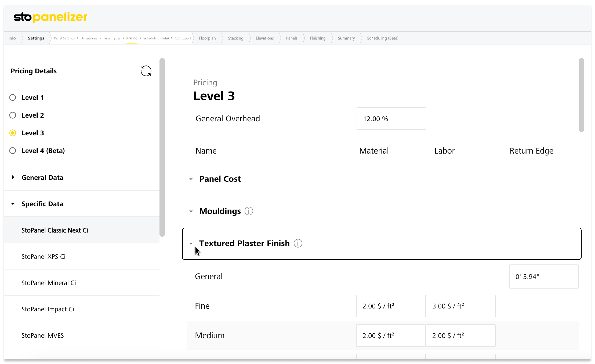This screenshot has height=364, width=595.
Task: Open the Scheduling (Beta) settings sub-tab
Action: [x=156, y=38]
